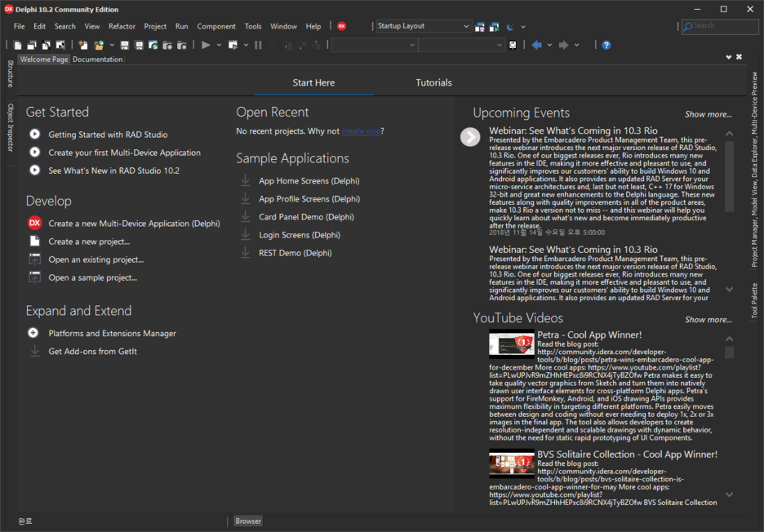Image resolution: width=764 pixels, height=532 pixels.
Task: Select the Start Here tab
Action: click(x=313, y=83)
